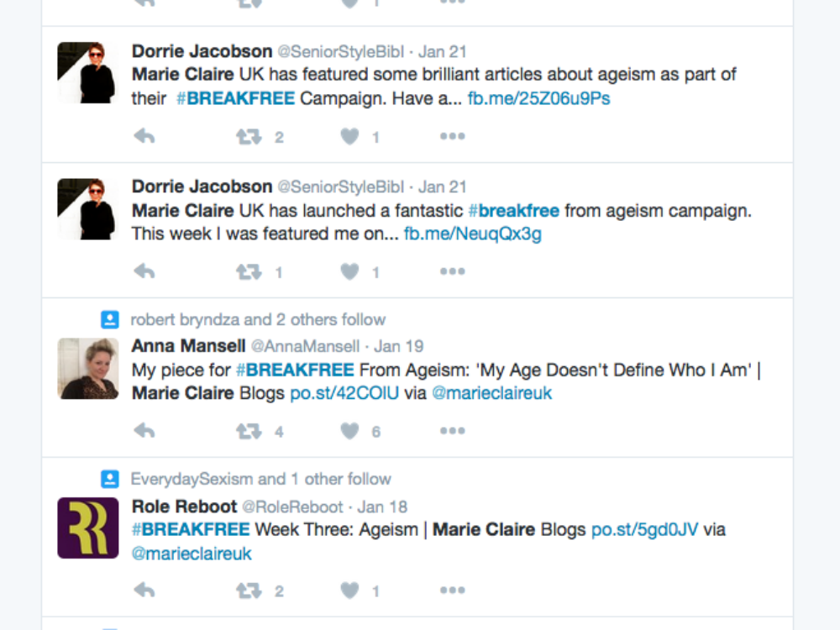Retweet Role Reboot's Week Three tweet
The image size is (840, 630).
(249, 591)
